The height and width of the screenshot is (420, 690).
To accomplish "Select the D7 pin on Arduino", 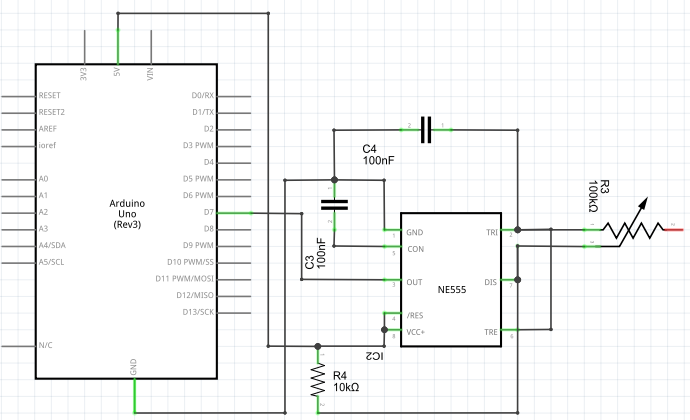I will click(x=234, y=213).
